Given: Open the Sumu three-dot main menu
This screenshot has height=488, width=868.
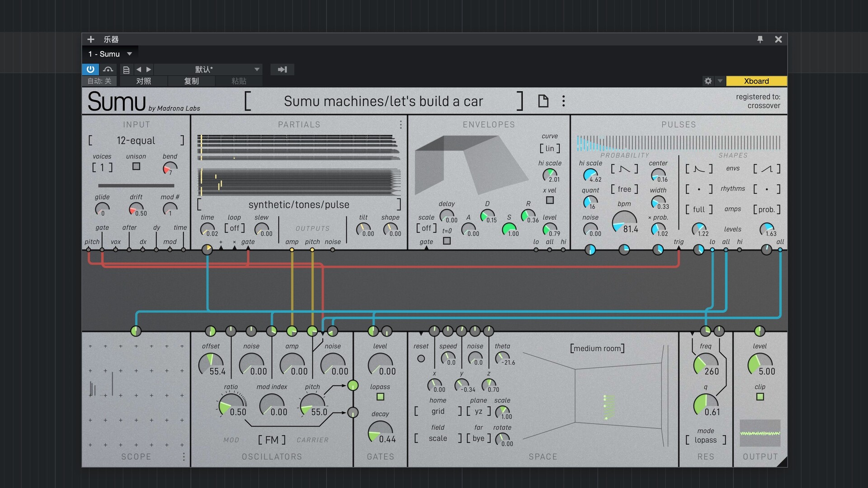Looking at the screenshot, I should [x=563, y=101].
